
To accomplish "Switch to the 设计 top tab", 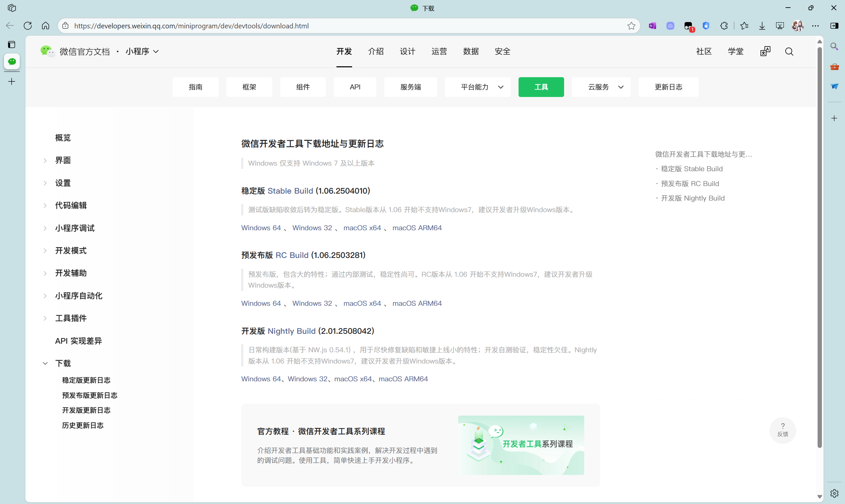I will point(407,52).
